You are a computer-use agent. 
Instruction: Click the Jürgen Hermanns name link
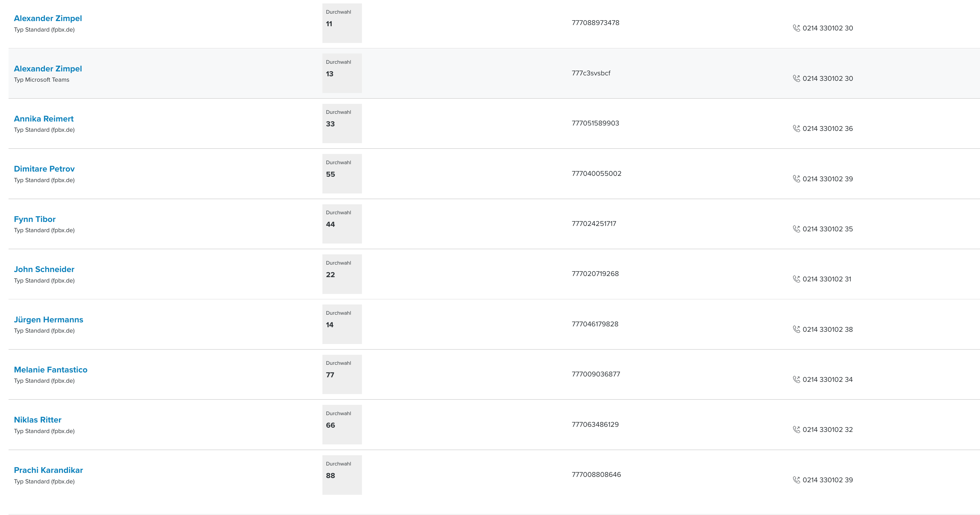[48, 320]
